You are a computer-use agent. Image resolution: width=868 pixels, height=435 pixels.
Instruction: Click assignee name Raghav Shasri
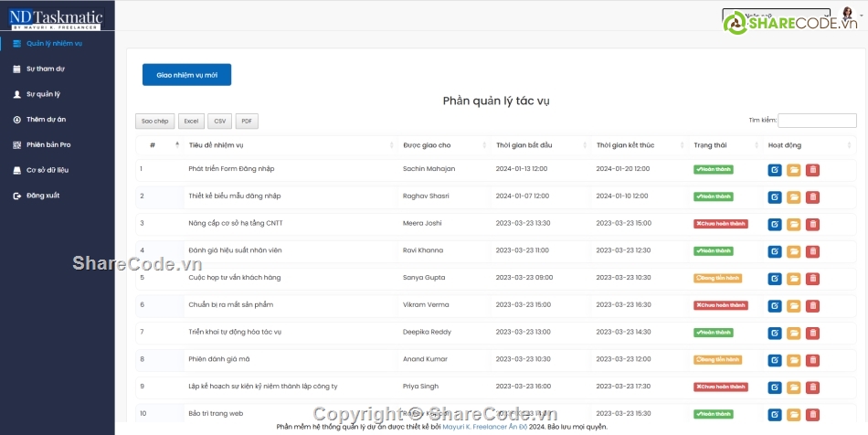coord(426,196)
